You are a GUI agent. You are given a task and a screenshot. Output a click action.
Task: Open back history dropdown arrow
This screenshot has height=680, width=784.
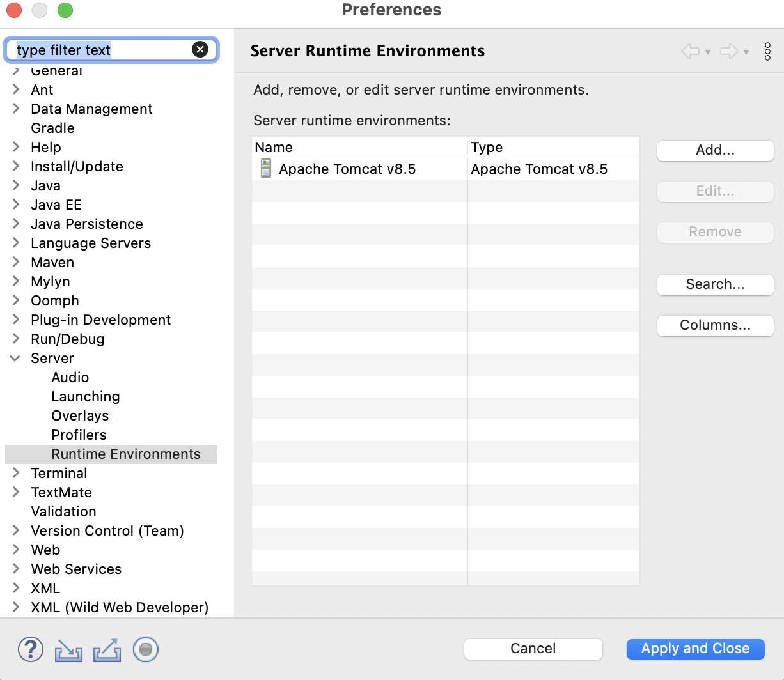(708, 52)
